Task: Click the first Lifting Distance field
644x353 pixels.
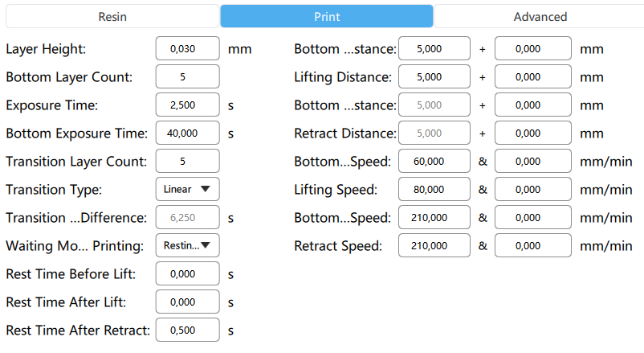Action: click(434, 76)
